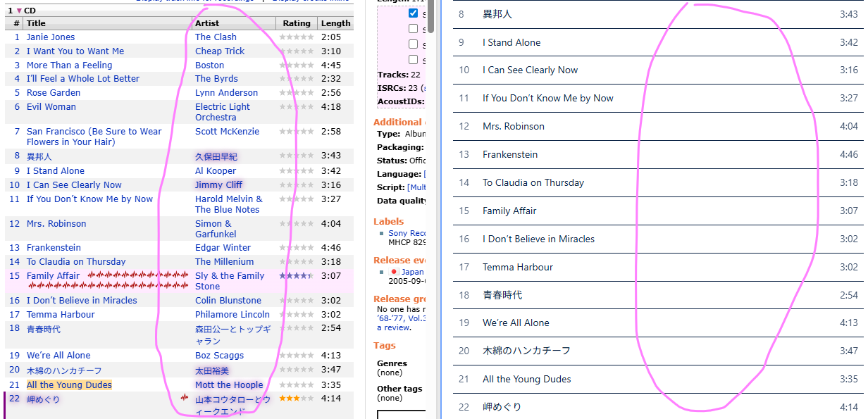Set star rating for Frankenstein

coord(297,248)
